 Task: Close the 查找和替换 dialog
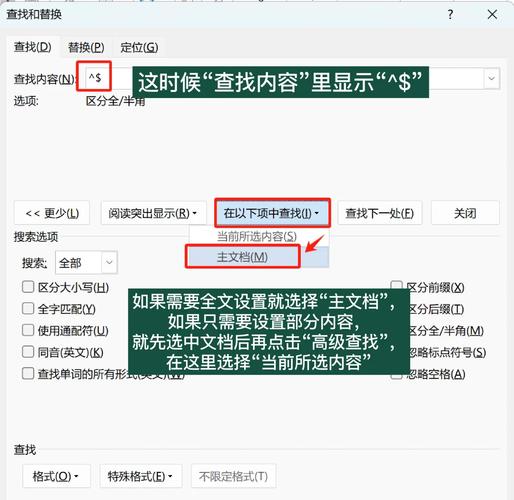[x=492, y=14]
